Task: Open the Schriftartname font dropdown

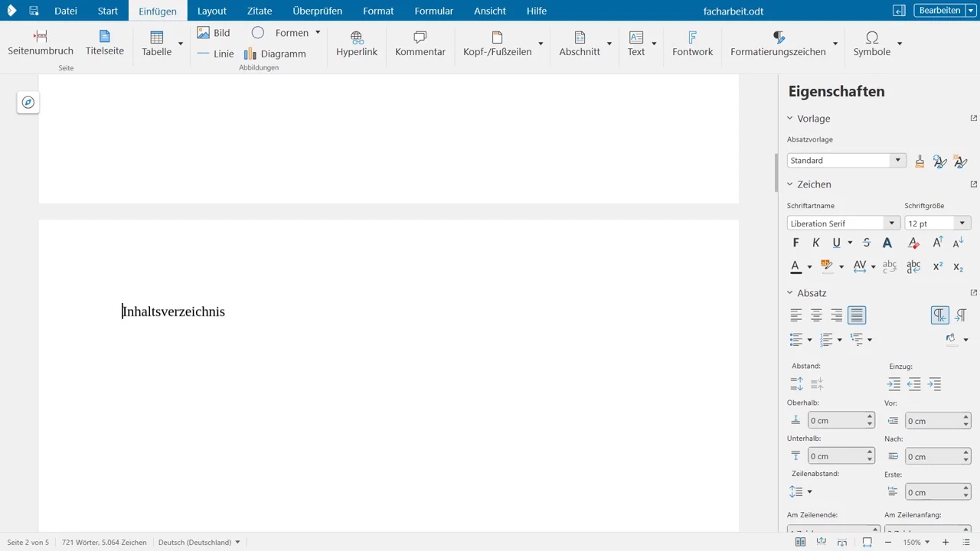Action: (x=891, y=223)
